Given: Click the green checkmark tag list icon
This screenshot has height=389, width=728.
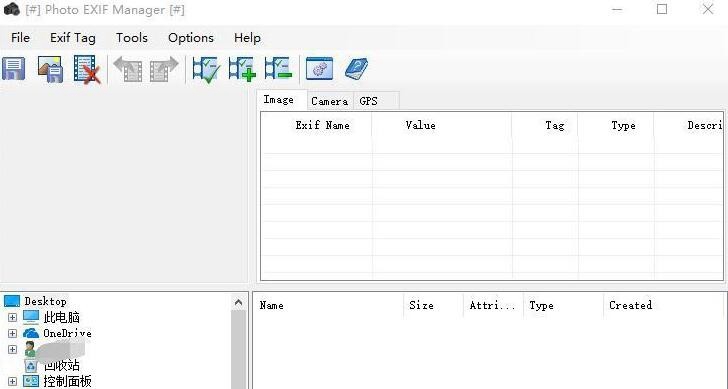Looking at the screenshot, I should coord(206,70).
